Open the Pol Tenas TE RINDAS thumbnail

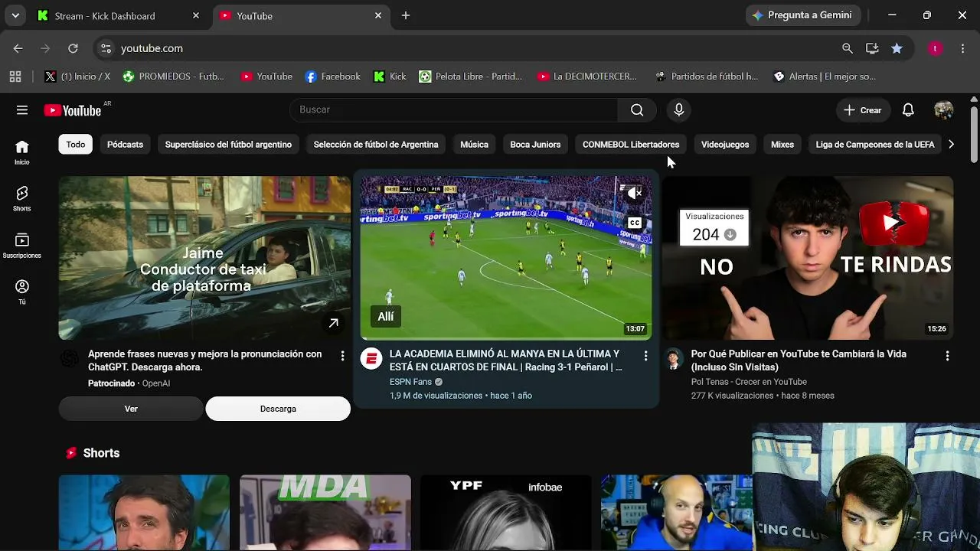pos(808,258)
